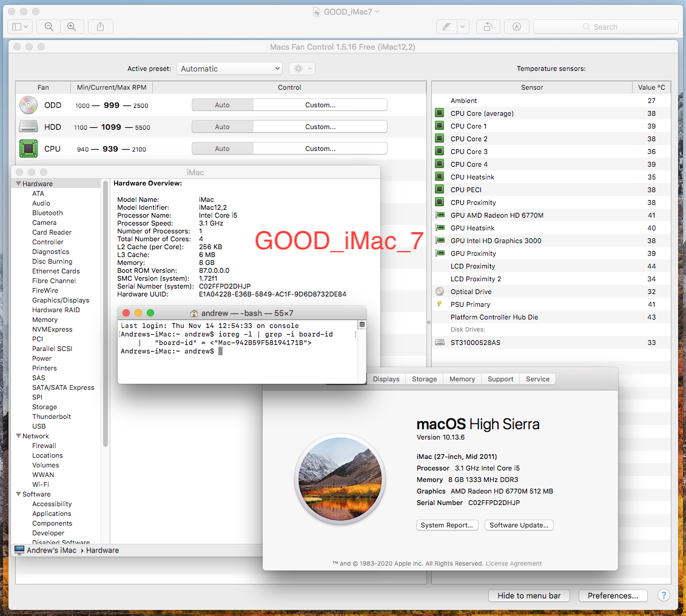
Task: Collapse the Software tree section
Action: [x=18, y=494]
